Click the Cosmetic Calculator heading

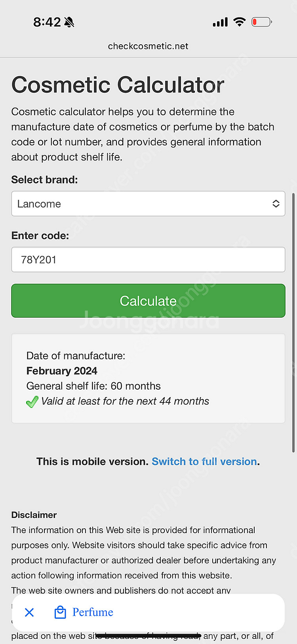click(x=118, y=85)
